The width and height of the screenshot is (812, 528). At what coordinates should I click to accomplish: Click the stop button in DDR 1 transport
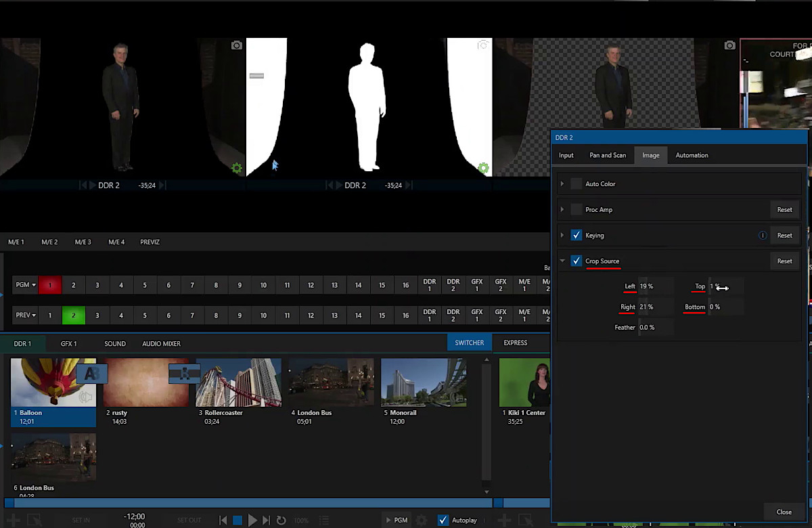[238, 520]
